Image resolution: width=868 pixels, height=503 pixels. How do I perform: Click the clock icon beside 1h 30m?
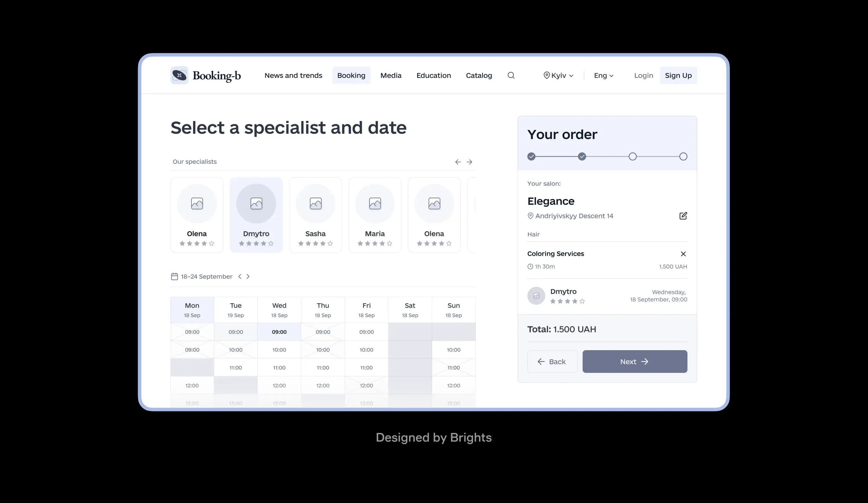pos(530,267)
